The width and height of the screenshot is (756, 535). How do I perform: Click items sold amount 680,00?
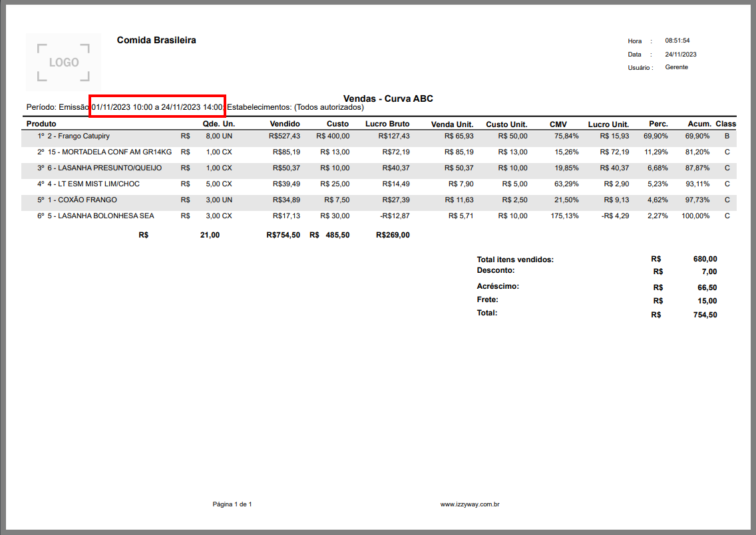point(705,260)
